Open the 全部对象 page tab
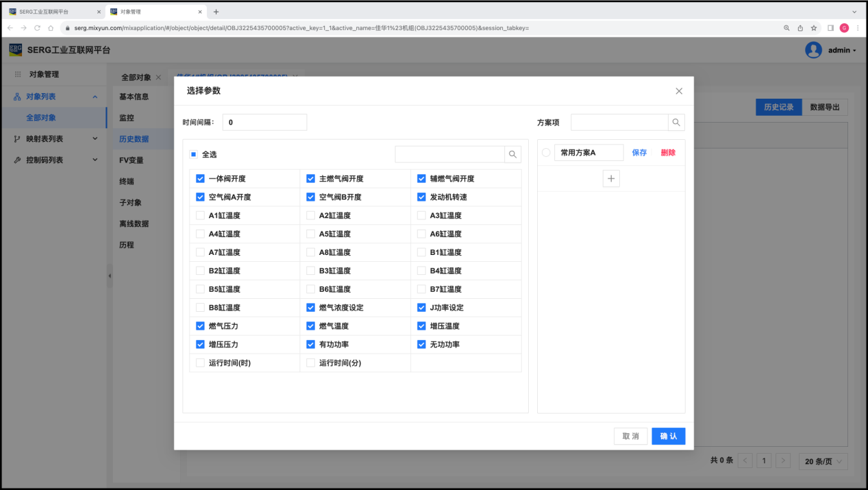 pyautogui.click(x=136, y=77)
